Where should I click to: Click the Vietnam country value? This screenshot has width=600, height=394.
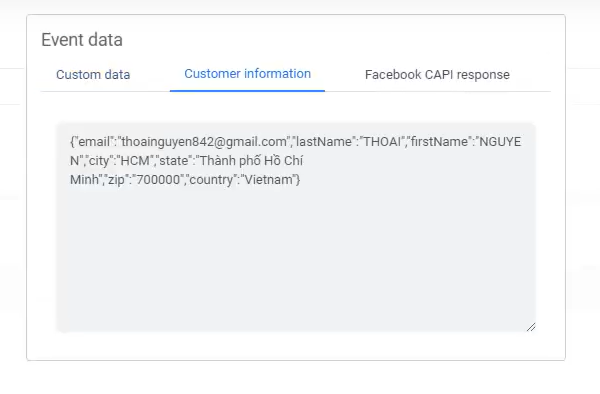pyautogui.click(x=268, y=180)
